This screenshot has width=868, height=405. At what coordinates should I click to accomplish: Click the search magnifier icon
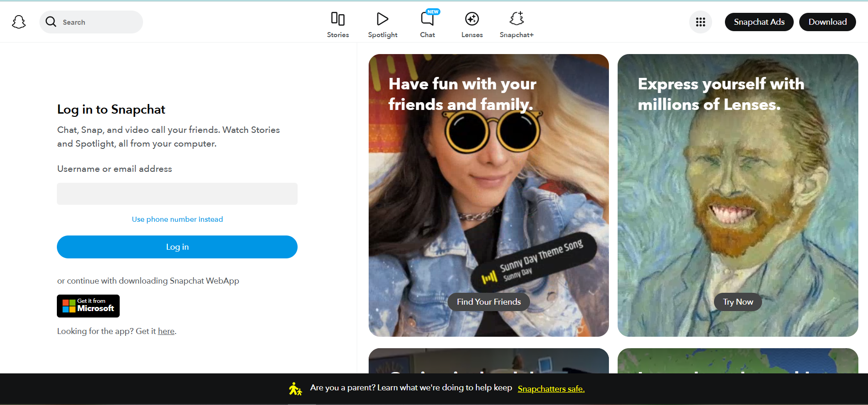pos(51,22)
